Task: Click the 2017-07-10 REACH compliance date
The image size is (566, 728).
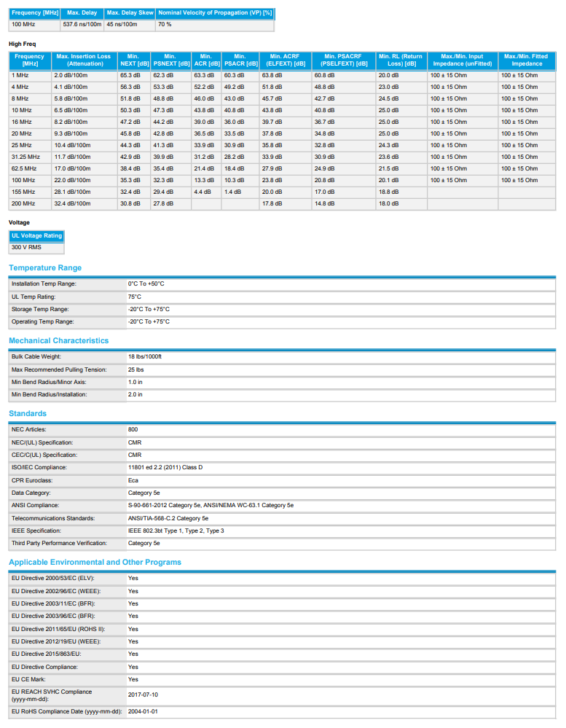Action: (x=143, y=695)
